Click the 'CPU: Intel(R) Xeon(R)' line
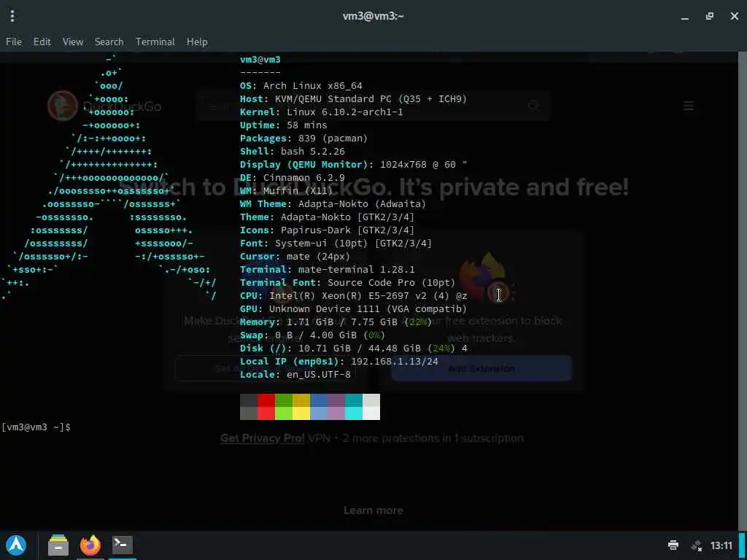Screen dimensions: 747x560 (x=354, y=296)
